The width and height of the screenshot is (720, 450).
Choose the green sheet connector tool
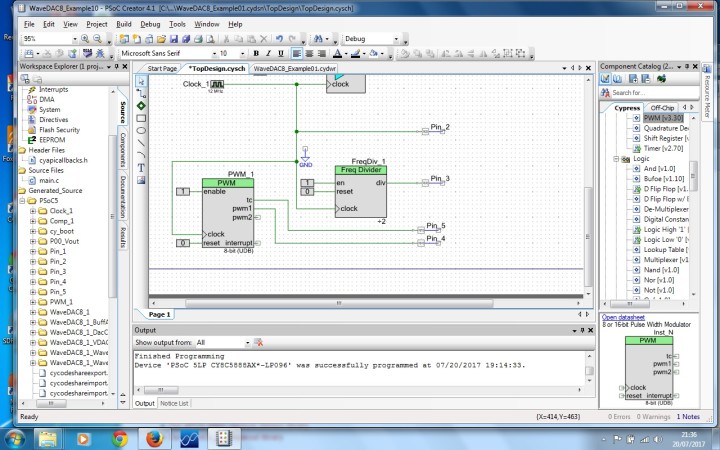[141, 106]
